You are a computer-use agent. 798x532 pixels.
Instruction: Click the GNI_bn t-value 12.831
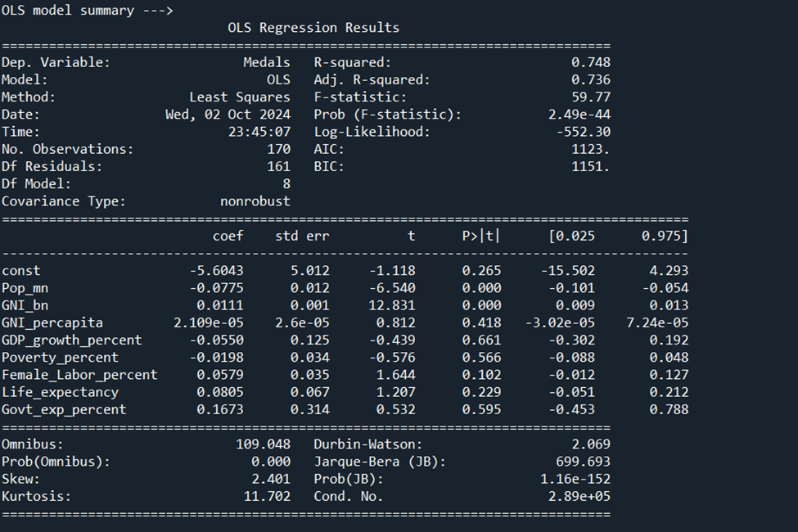(390, 304)
